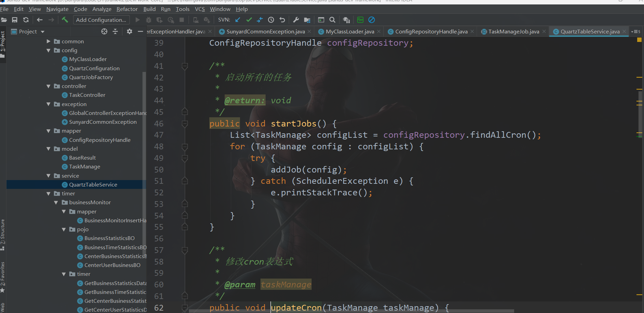Collapse the model folder arrow
The width and height of the screenshot is (644, 313).
[x=48, y=149]
